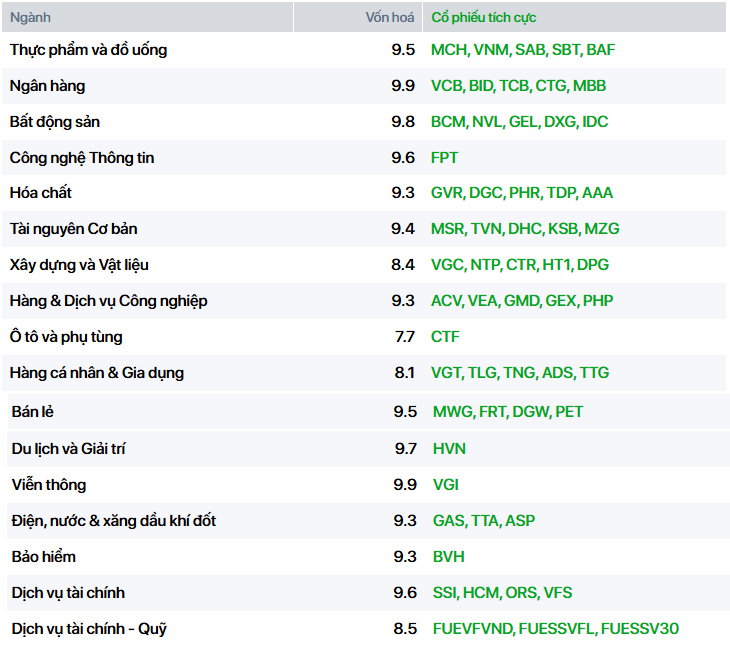Click the 'Ngành' column header
730x653 pixels.
click(x=147, y=17)
